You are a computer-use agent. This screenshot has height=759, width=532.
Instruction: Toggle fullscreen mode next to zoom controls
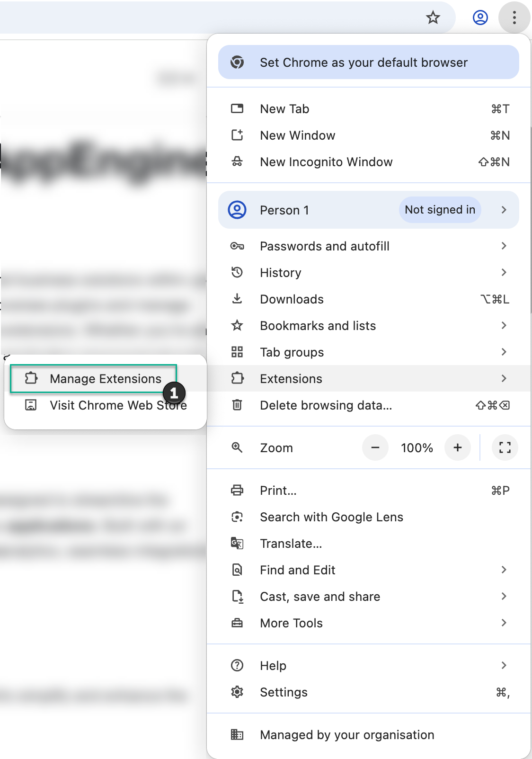pyautogui.click(x=505, y=447)
